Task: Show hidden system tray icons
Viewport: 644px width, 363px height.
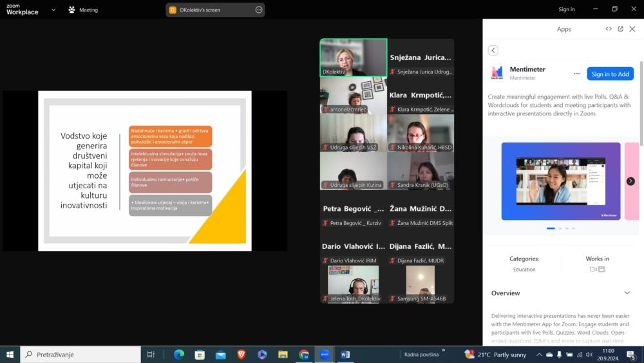Action: coord(539,355)
